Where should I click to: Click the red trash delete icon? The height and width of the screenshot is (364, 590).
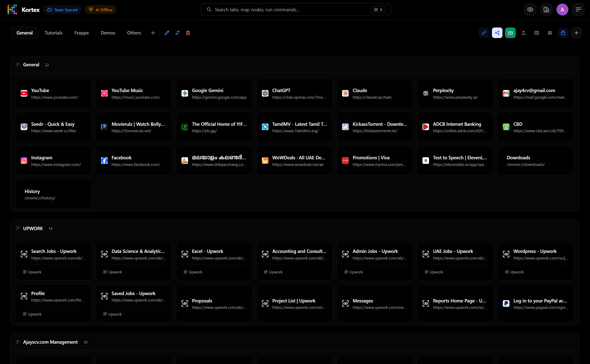click(x=188, y=33)
